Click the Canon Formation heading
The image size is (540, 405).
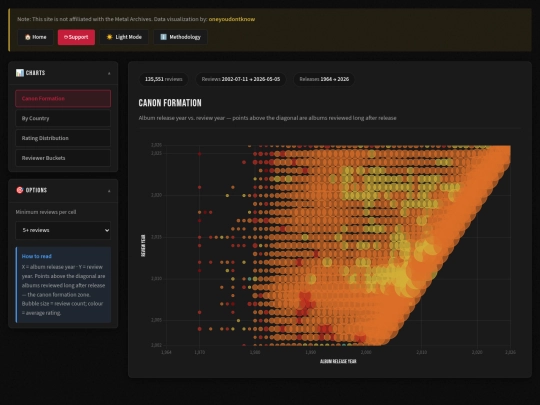pyautogui.click(x=170, y=103)
